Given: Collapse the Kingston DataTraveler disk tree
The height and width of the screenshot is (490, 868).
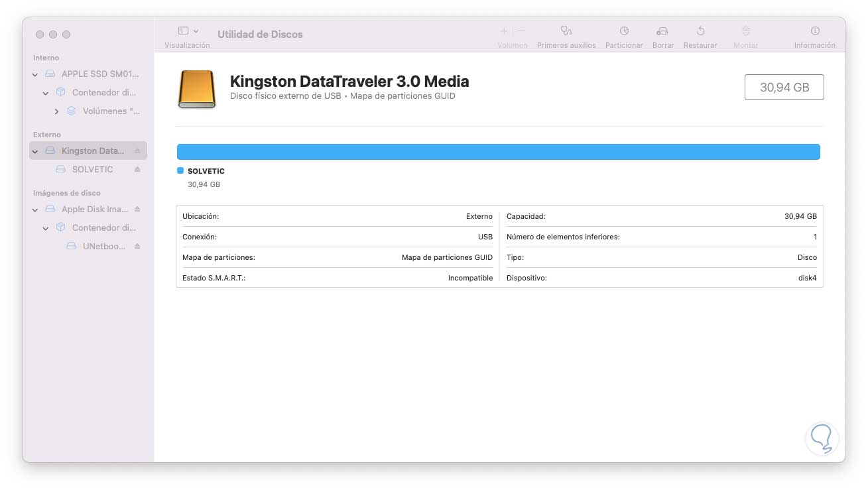Looking at the screenshot, I should pos(35,151).
